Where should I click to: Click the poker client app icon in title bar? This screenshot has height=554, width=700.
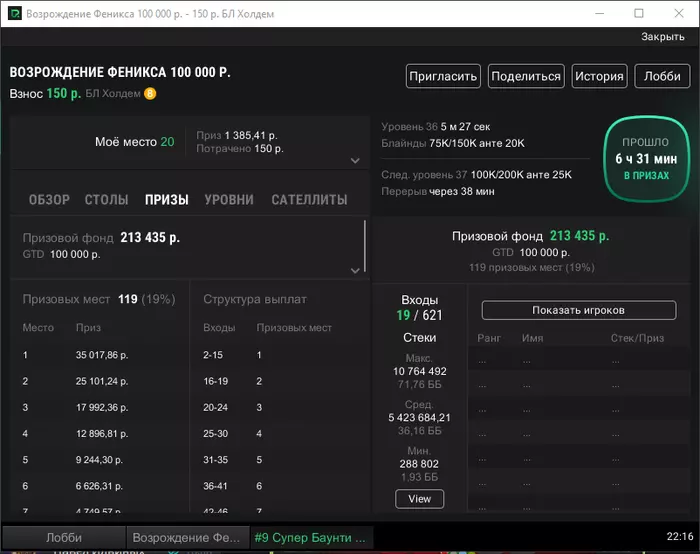pyautogui.click(x=14, y=13)
